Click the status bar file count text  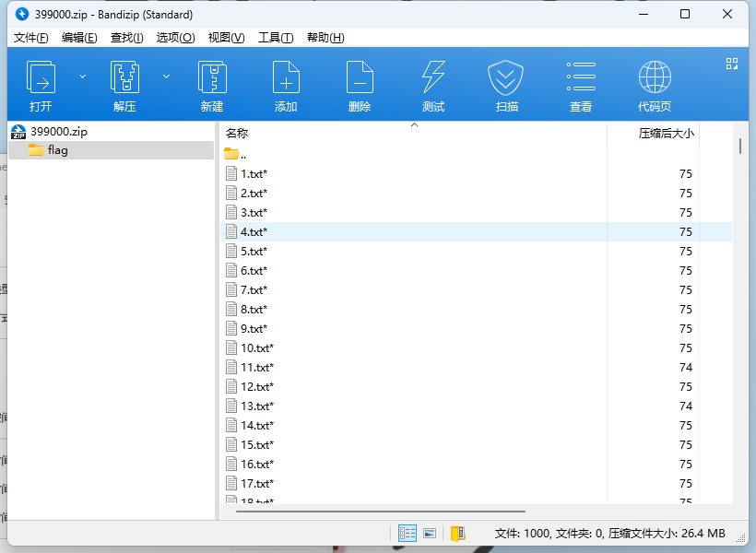pyautogui.click(x=609, y=534)
